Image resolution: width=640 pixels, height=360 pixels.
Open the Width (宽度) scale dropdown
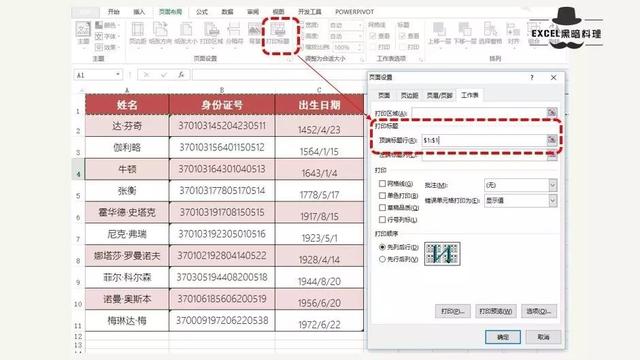(x=346, y=25)
